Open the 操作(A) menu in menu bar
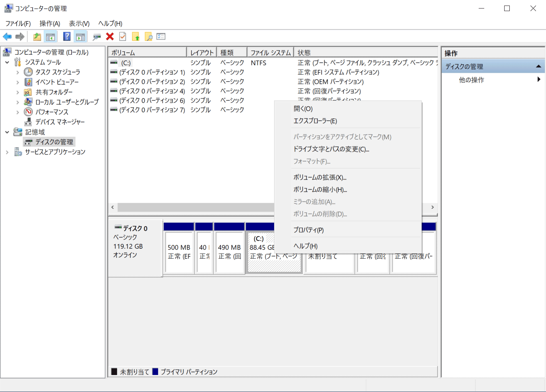This screenshot has width=546, height=392. pos(50,23)
